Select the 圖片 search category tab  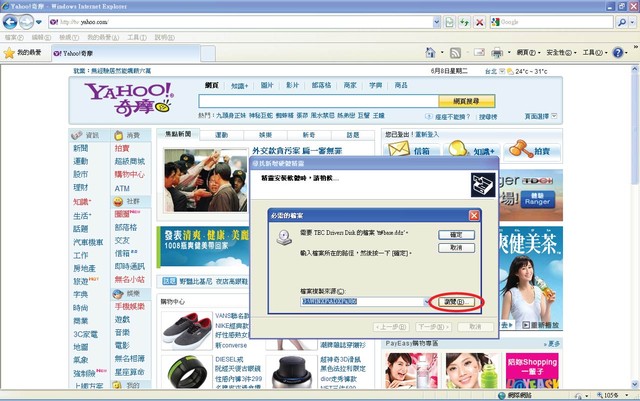267,85
